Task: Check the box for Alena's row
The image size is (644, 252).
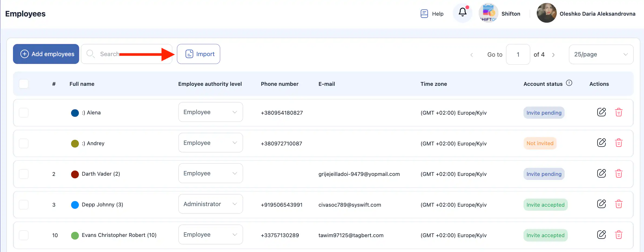Action: click(24, 113)
